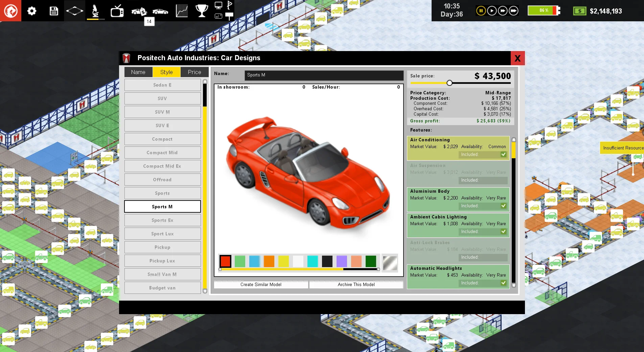Viewport: 644px width, 352px height.
Task: Open car pricing via the car price-tag icon
Action: (x=138, y=10)
